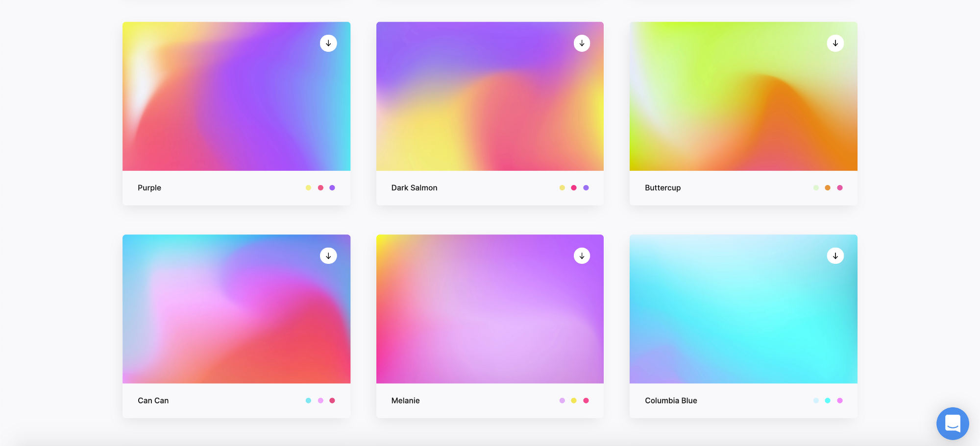The width and height of the screenshot is (980, 446).
Task: Open the chat support widget
Action: click(952, 423)
